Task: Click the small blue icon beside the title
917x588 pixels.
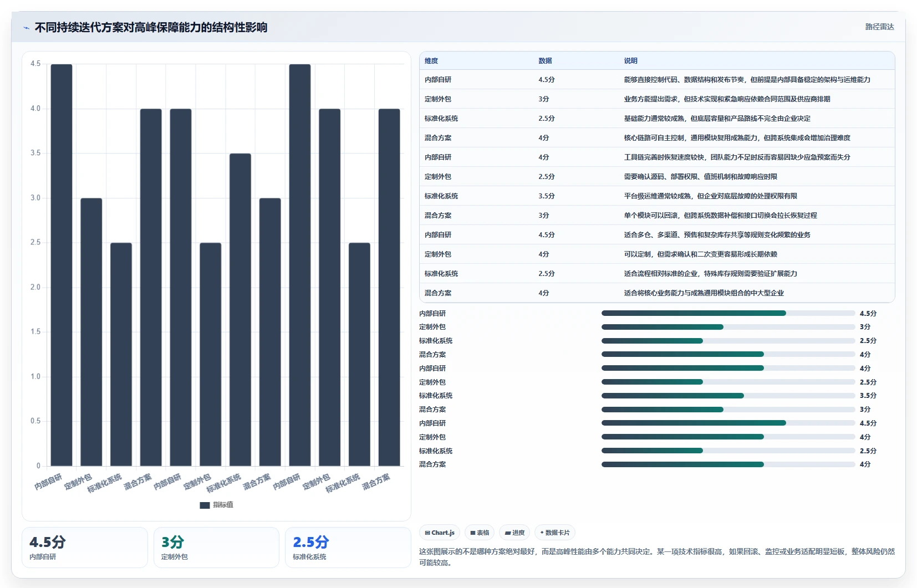Action: point(26,28)
